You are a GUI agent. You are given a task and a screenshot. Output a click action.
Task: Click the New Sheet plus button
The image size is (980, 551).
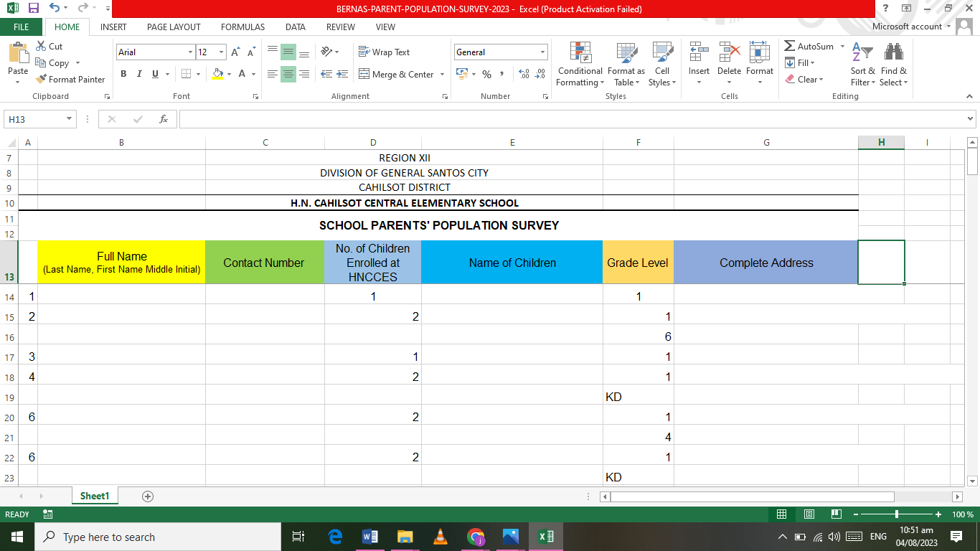(x=148, y=496)
